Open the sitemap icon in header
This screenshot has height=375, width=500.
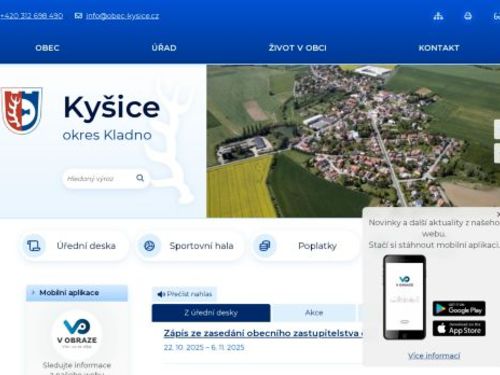coord(438,16)
